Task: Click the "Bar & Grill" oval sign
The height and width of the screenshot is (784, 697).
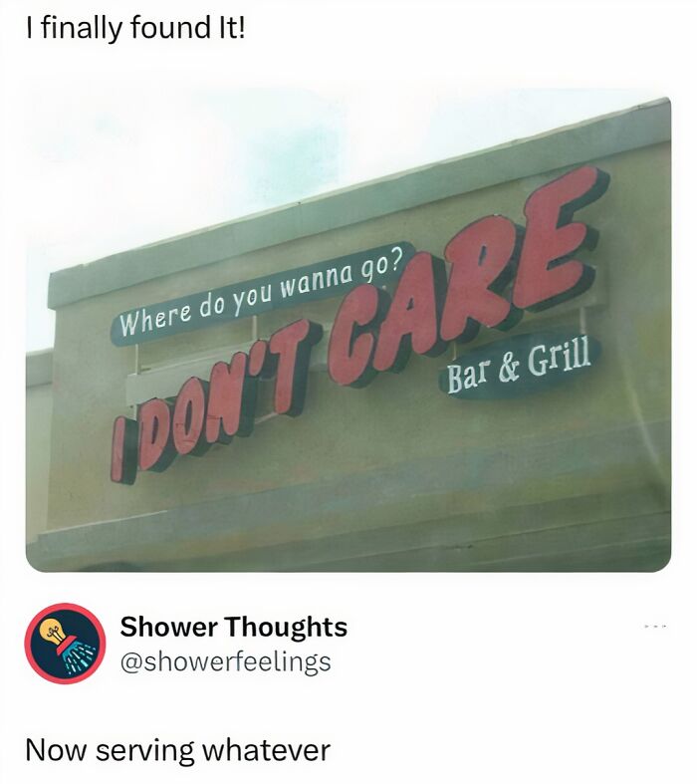Action: [x=519, y=365]
